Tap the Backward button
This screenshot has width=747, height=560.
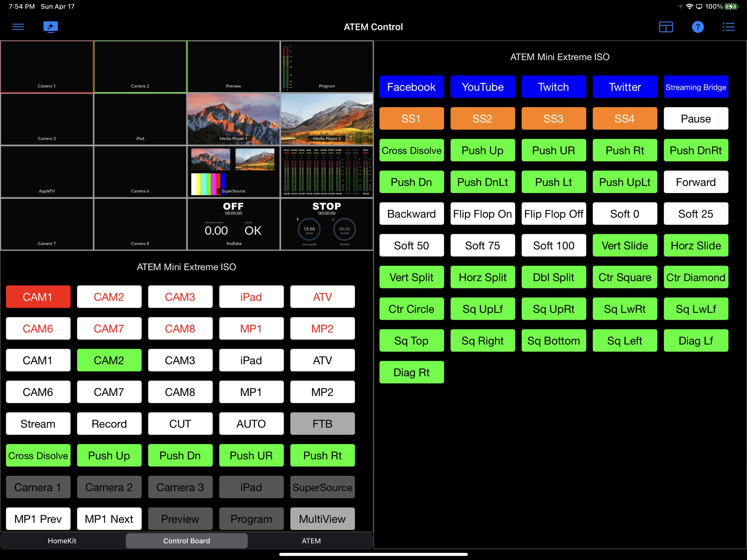coord(411,214)
